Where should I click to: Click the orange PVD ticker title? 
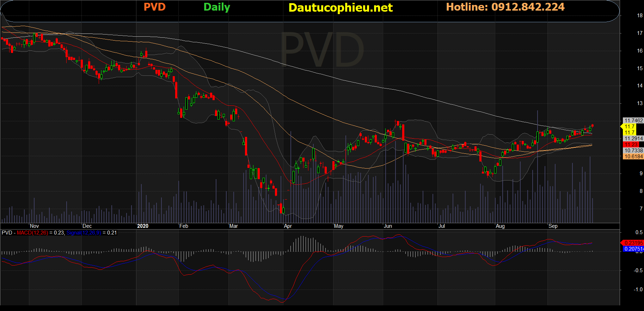coord(154,7)
